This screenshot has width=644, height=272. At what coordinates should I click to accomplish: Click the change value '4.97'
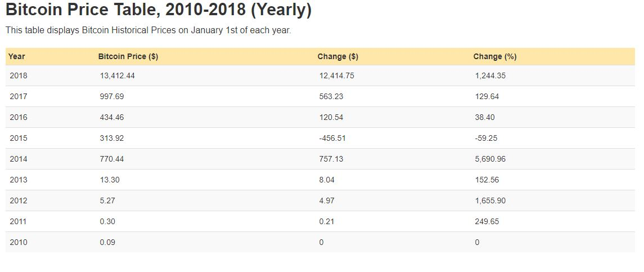(327, 201)
